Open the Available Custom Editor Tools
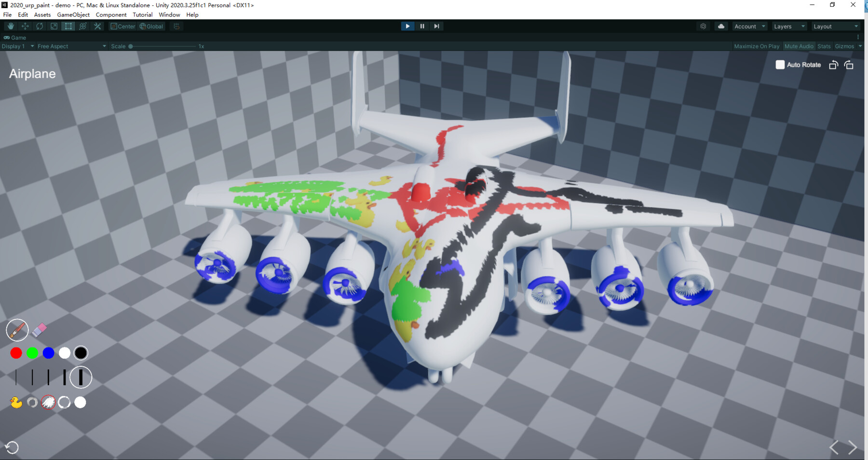 tap(97, 26)
